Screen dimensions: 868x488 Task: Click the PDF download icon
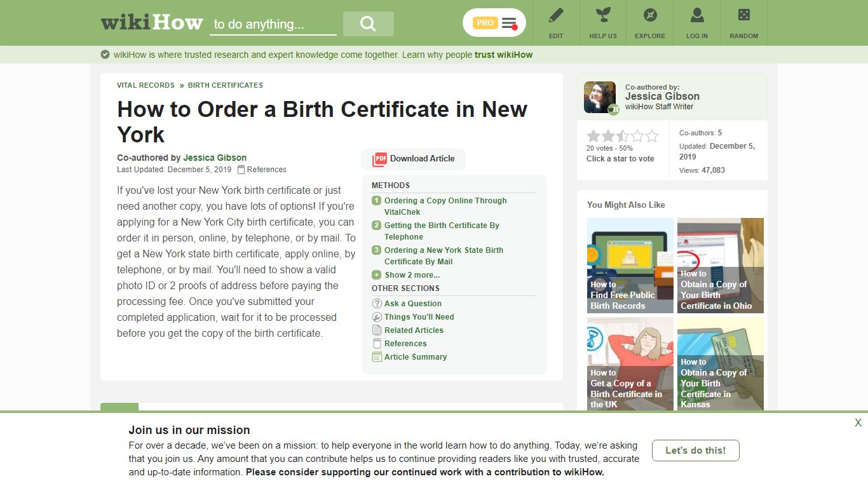tap(380, 159)
